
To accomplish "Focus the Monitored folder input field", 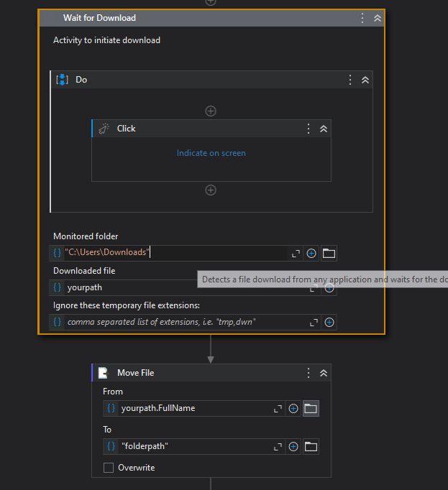I will click(x=175, y=252).
